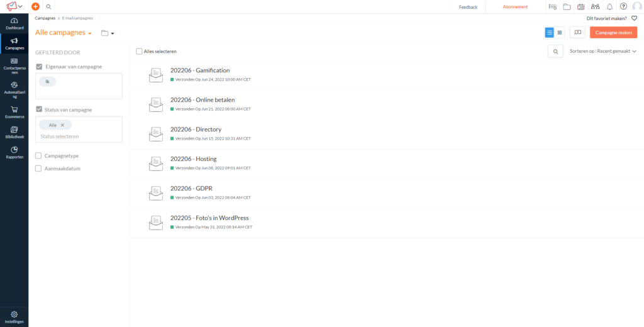Screen dimensions: 644x327
Task: Click the Status selecteren input field
Action: [79, 136]
